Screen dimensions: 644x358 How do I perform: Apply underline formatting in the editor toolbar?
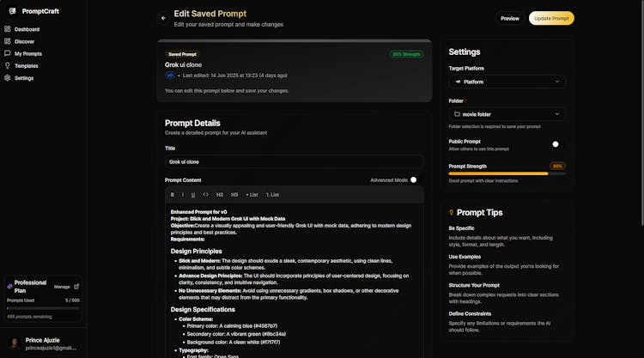pos(193,195)
